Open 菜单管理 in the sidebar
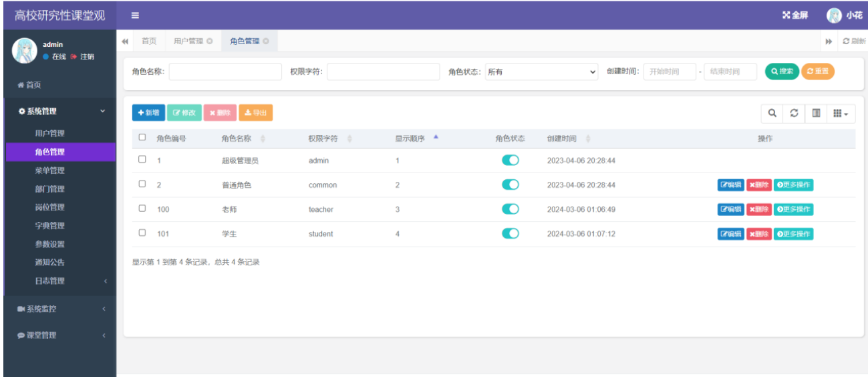This screenshot has height=377, width=868. [x=50, y=170]
